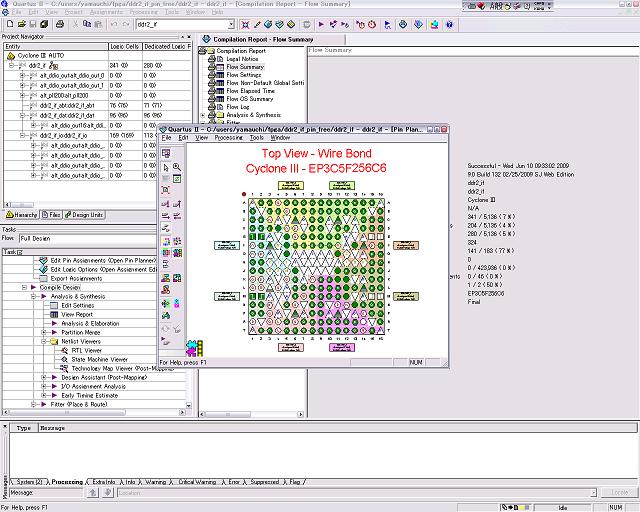
Task: Click the Export Assignments task
Action: point(76,278)
